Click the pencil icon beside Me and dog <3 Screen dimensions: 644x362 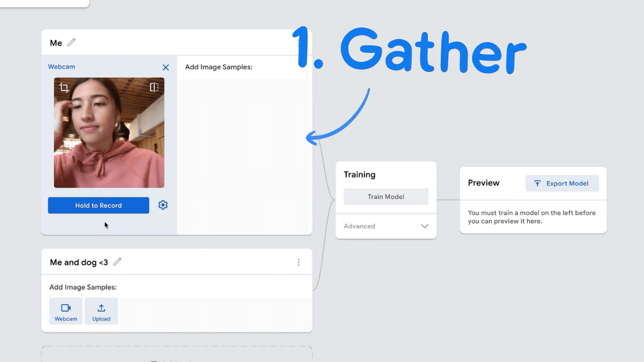117,262
